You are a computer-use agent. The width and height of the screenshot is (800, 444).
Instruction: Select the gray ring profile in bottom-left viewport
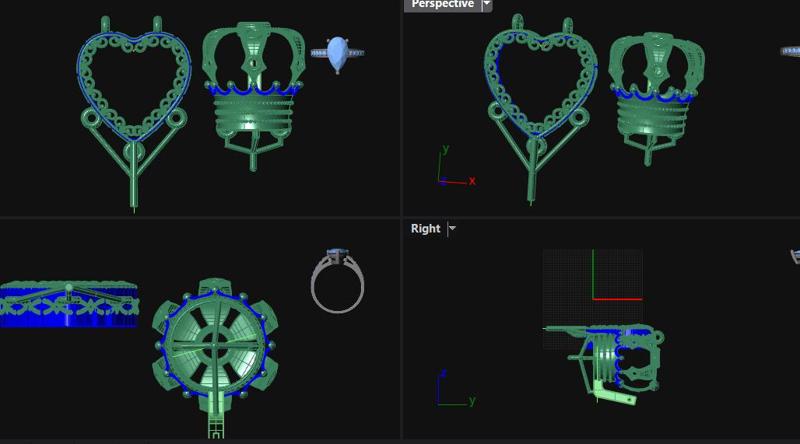(x=337, y=281)
